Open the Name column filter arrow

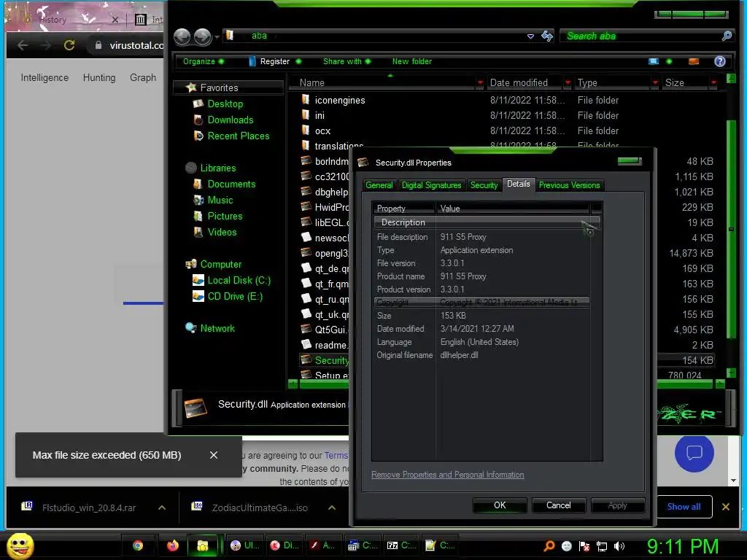(x=480, y=83)
